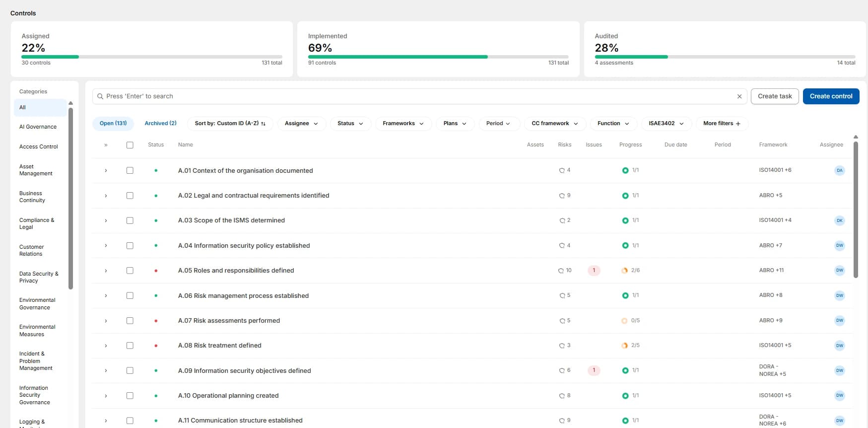
Task: Open DA assignee avatar on A.01 row
Action: [840, 170]
